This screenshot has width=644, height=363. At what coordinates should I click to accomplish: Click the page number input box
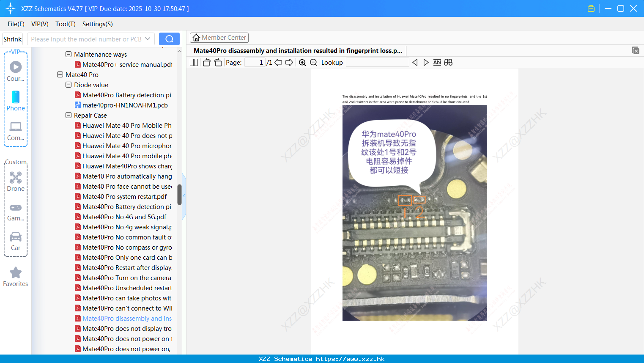point(255,62)
